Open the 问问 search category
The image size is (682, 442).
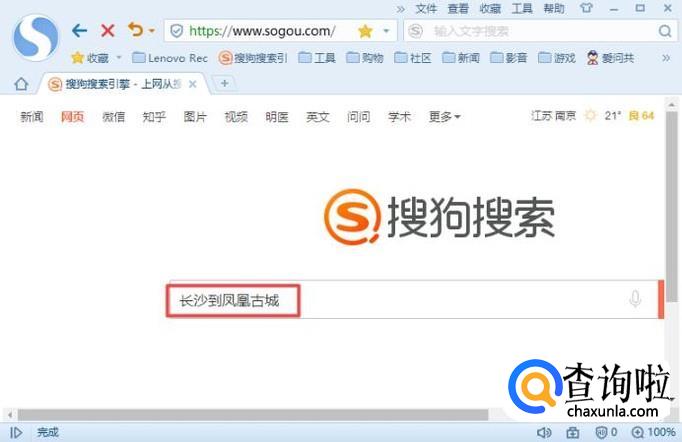[x=358, y=117]
